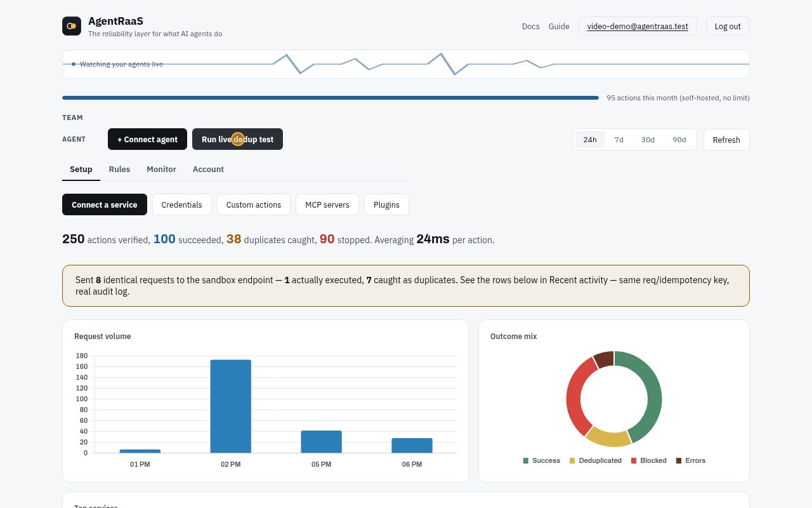Open the Plugins sub-tab

click(x=386, y=204)
